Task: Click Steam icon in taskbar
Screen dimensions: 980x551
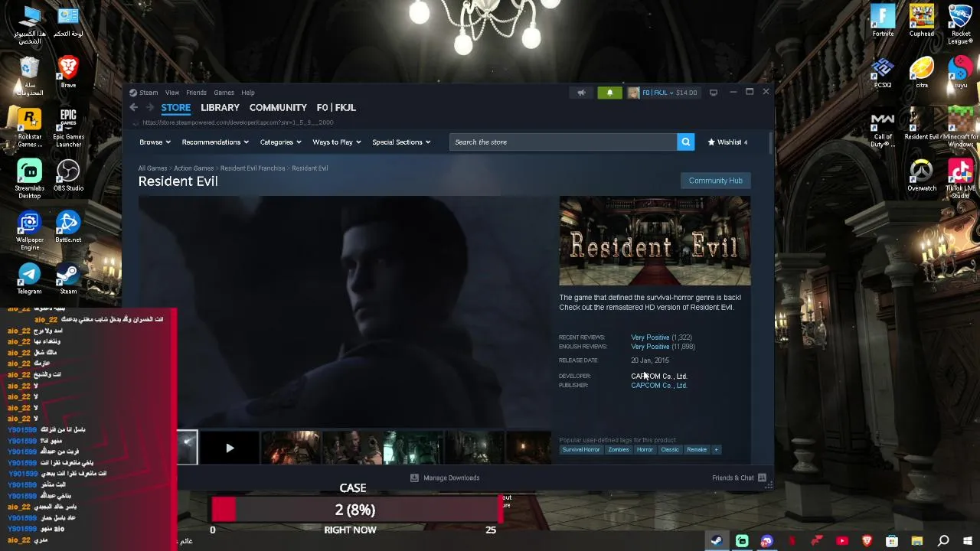Action: pos(716,541)
